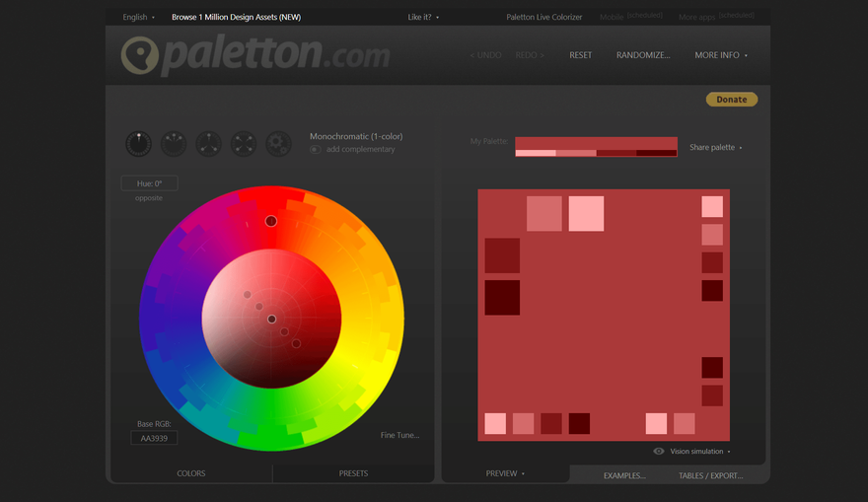
Task: Click the light pink segment in My Palette bar
Action: [536, 153]
